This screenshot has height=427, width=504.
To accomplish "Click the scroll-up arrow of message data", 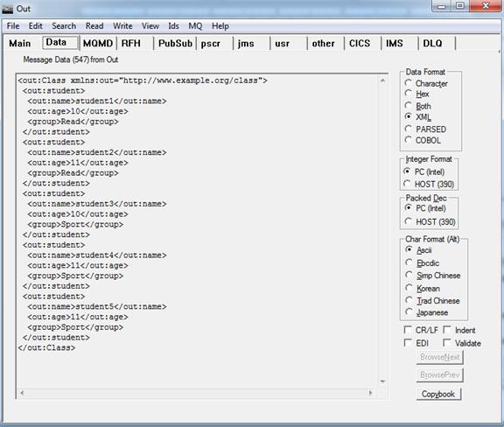I will tap(382, 80).
